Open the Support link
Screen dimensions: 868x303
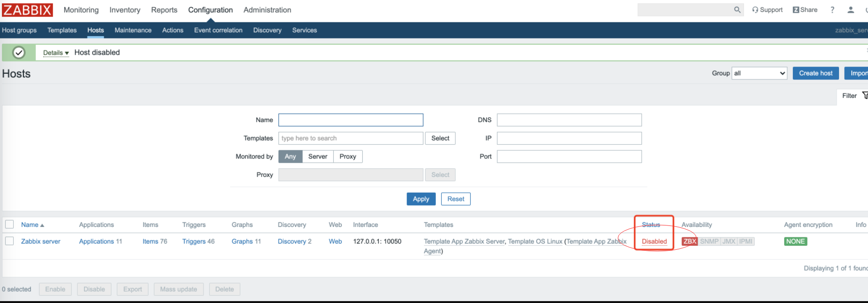point(767,10)
